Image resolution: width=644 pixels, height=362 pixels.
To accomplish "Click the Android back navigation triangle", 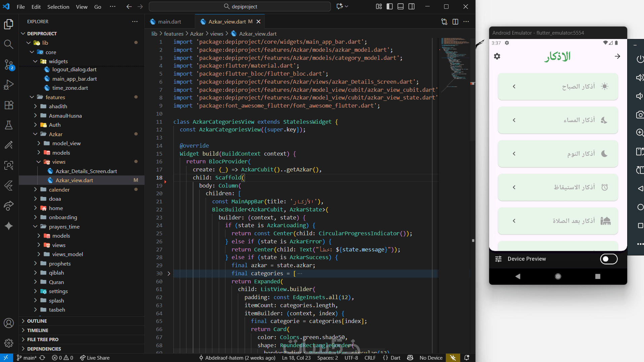I will pos(518,276).
